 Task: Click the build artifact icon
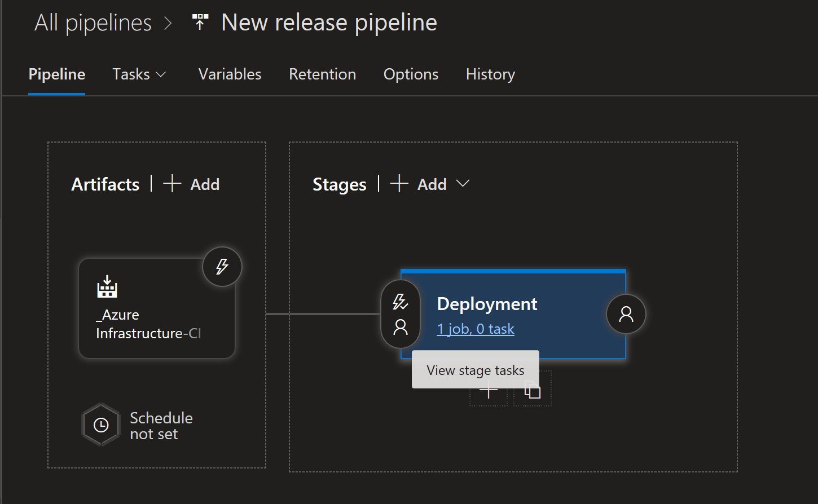107,287
